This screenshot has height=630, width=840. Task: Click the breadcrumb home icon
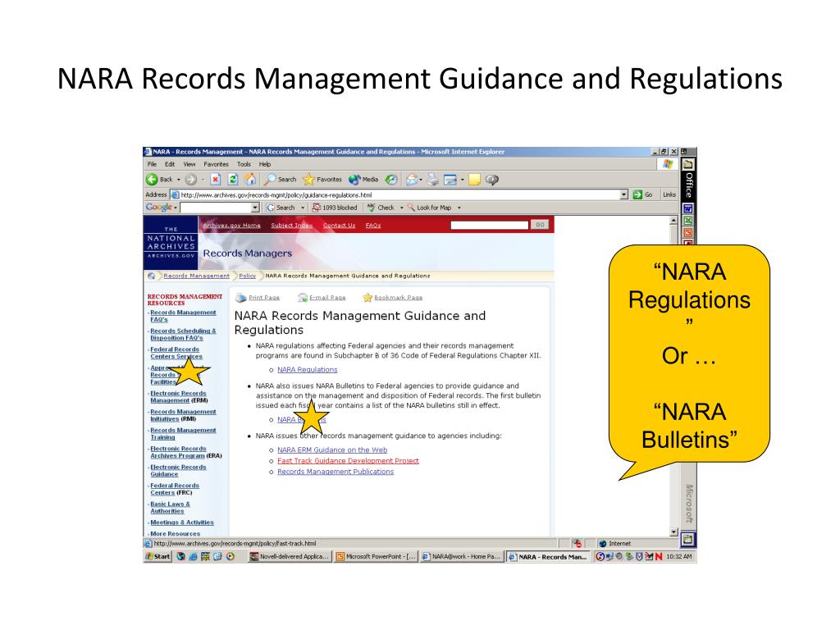[x=152, y=276]
